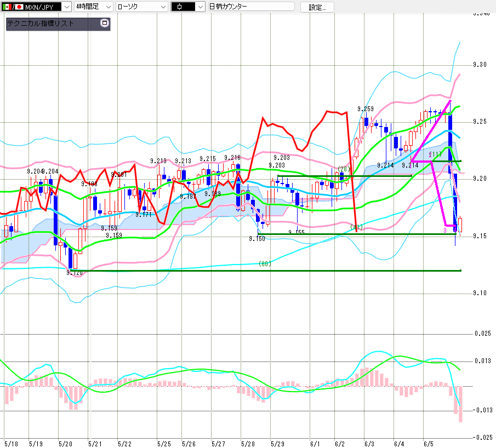Click the 9.20 price axis value

point(480,179)
